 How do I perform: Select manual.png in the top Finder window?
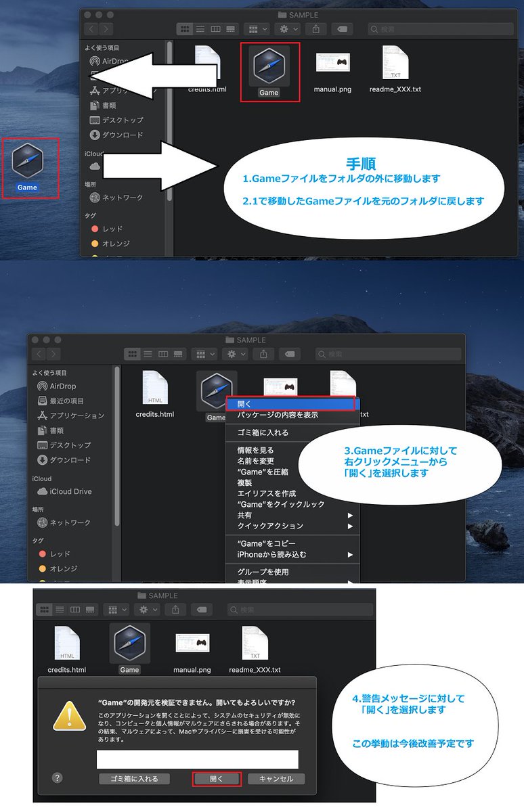point(332,63)
